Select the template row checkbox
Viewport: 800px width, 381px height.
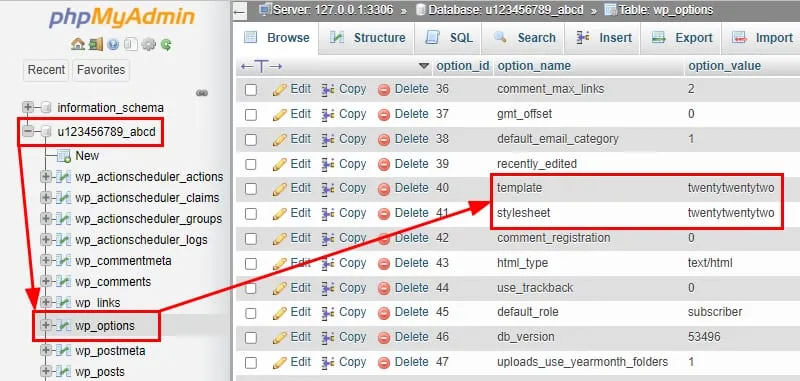coord(251,189)
